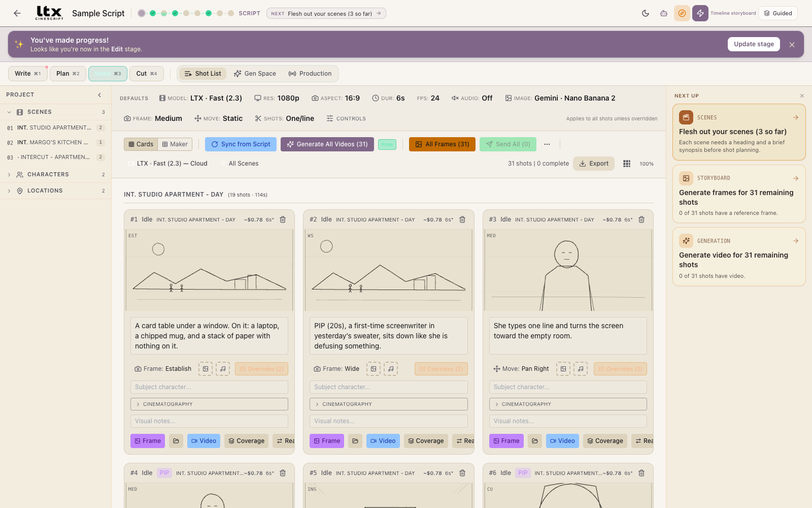Delete shot #2 with its trash icon
Image resolution: width=812 pixels, height=508 pixels.
tap(462, 219)
